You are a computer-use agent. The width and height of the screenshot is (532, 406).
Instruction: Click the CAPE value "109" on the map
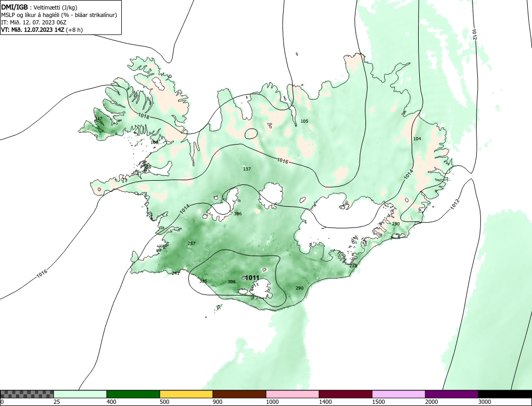pos(154,142)
